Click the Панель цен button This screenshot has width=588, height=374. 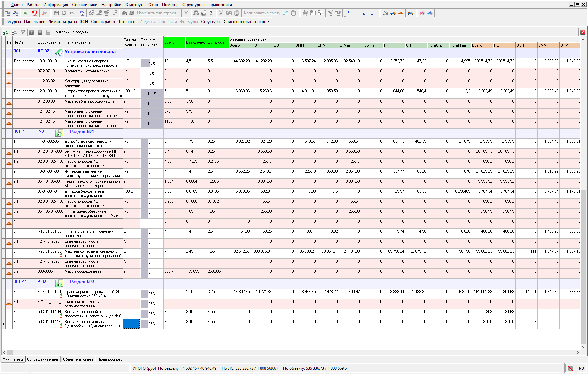[x=35, y=22]
